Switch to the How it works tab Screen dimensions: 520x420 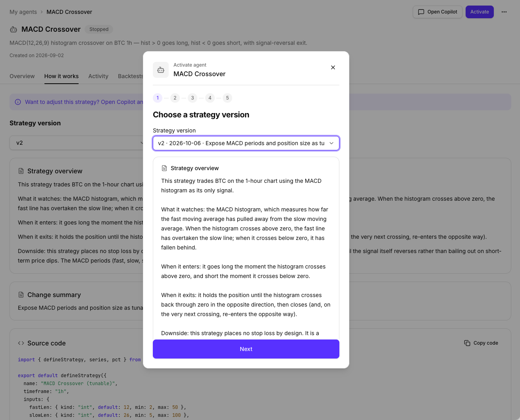point(62,76)
